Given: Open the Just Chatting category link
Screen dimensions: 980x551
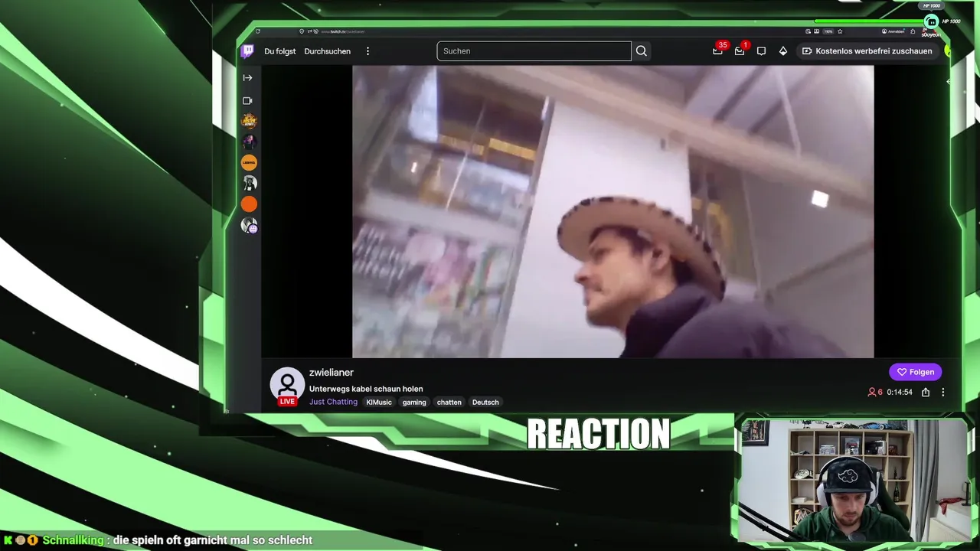Looking at the screenshot, I should click(x=333, y=402).
